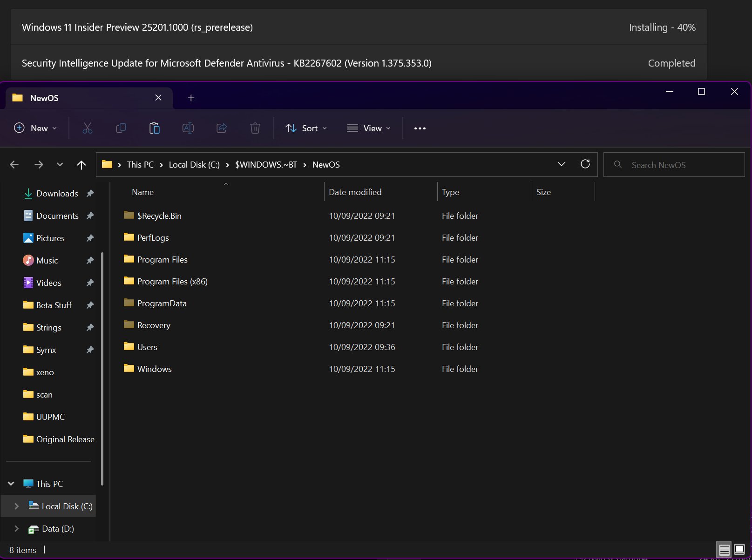Switch to large thumbnails view icon in status bar
This screenshot has width=752, height=560.
click(739, 550)
